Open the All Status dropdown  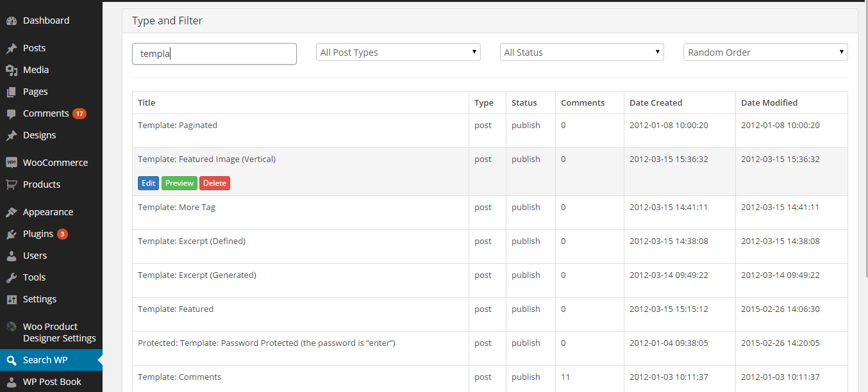click(582, 53)
